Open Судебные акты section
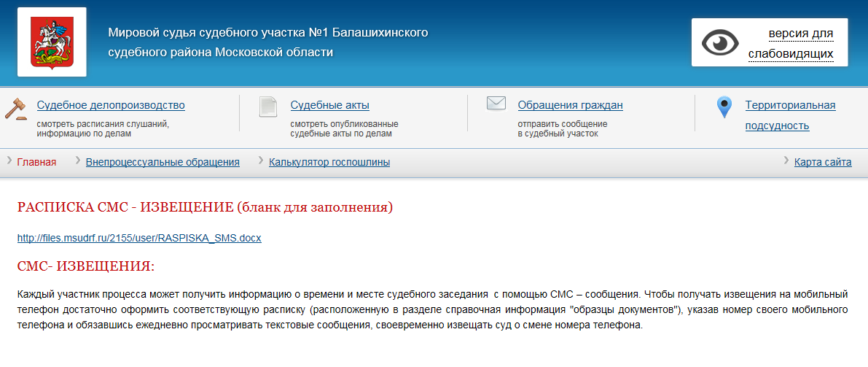The image size is (868, 367). coord(330,105)
